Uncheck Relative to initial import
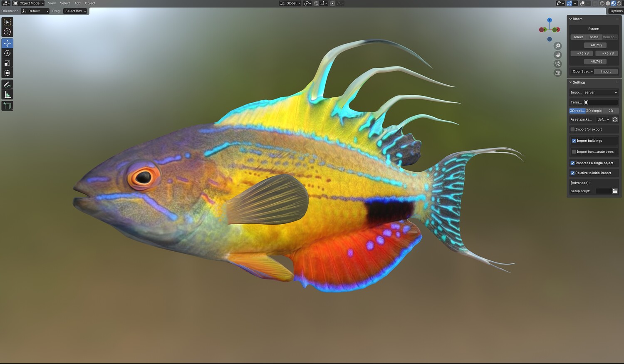The width and height of the screenshot is (624, 364). 572,173
